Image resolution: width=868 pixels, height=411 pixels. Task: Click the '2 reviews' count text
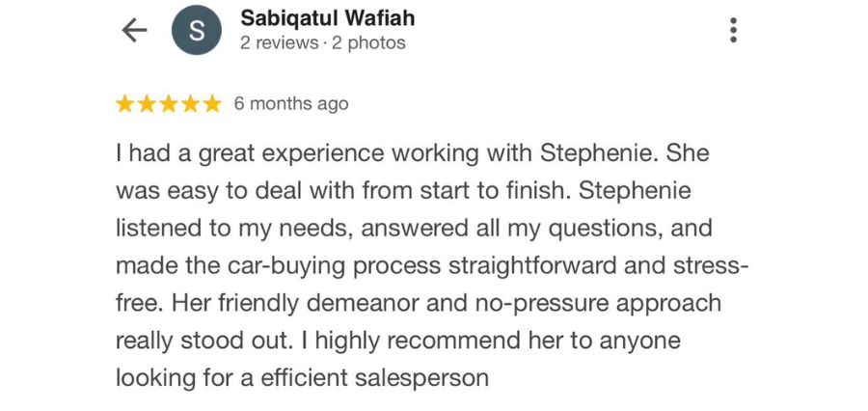pos(279,43)
